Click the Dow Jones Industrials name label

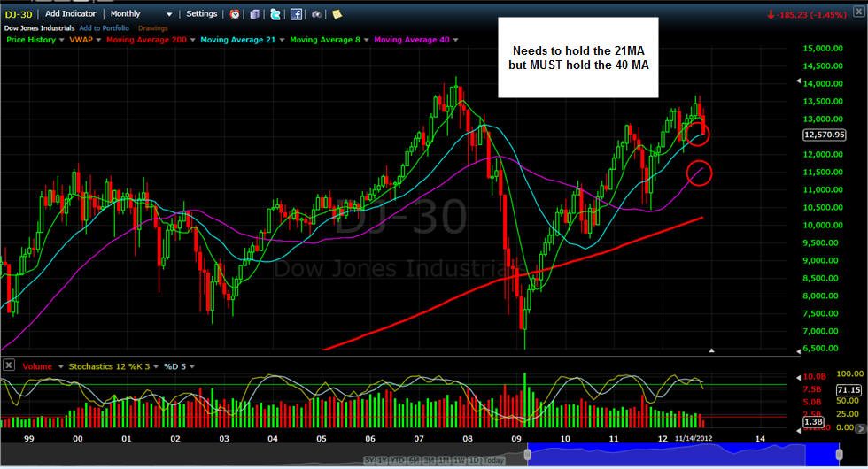pyautogui.click(x=39, y=28)
